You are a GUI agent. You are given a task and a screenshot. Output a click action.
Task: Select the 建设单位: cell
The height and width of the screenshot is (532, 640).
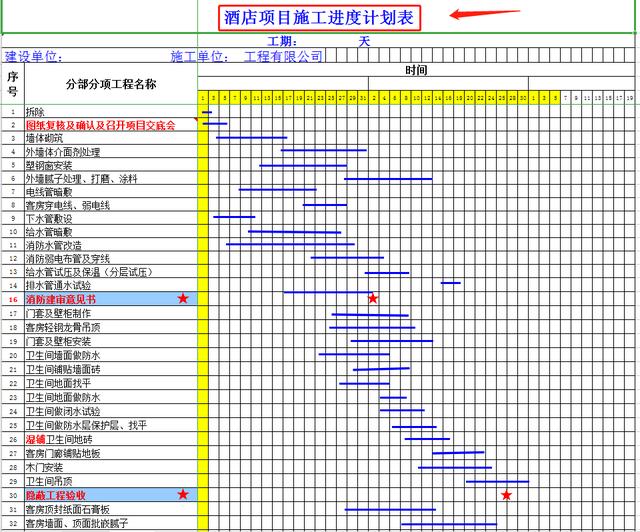pyautogui.click(x=34, y=56)
